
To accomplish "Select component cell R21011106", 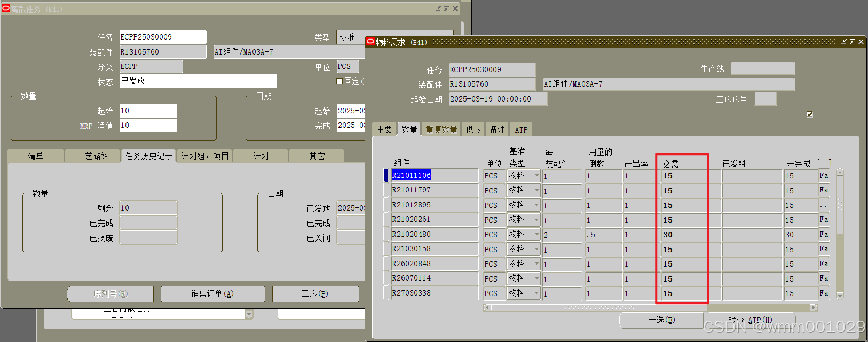I will (x=435, y=175).
